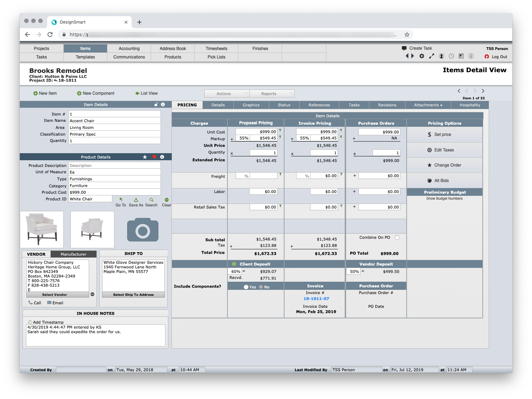Select Yes for Include Components
The image size is (532, 399).
(246, 287)
